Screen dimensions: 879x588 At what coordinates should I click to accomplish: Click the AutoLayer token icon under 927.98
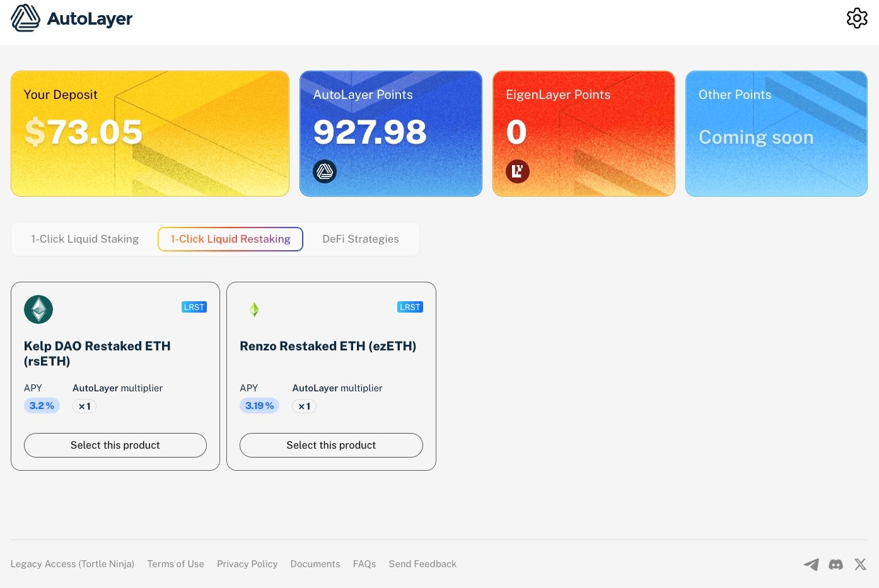325,171
